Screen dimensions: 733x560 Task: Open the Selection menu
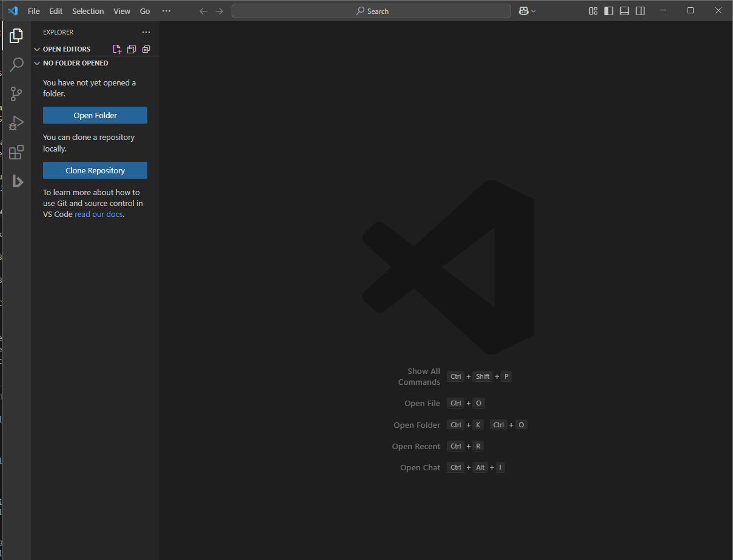[88, 11]
